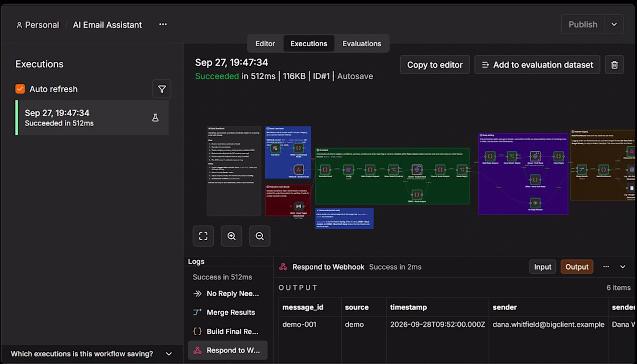Click the flask icon on the Sep 27 execution

click(155, 117)
